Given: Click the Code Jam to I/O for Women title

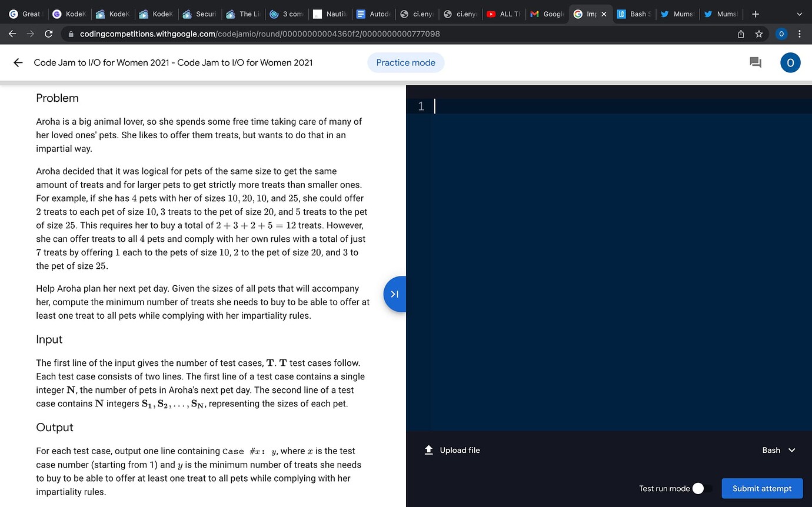Looking at the screenshot, I should (x=173, y=62).
